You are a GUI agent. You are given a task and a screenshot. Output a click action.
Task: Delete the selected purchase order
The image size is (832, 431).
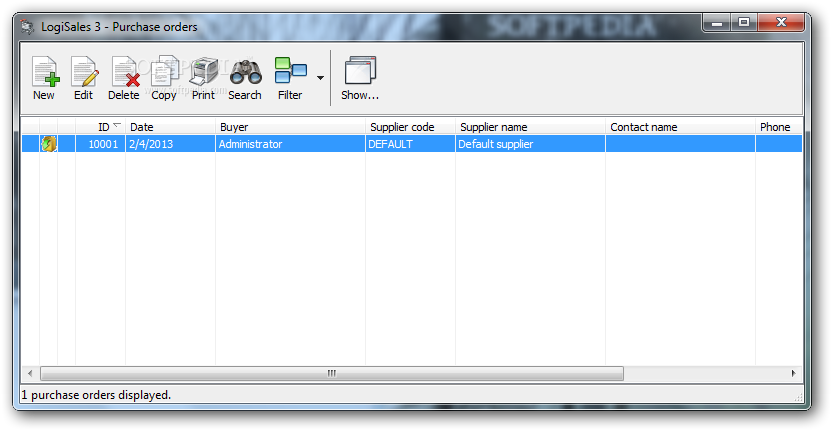click(x=124, y=79)
